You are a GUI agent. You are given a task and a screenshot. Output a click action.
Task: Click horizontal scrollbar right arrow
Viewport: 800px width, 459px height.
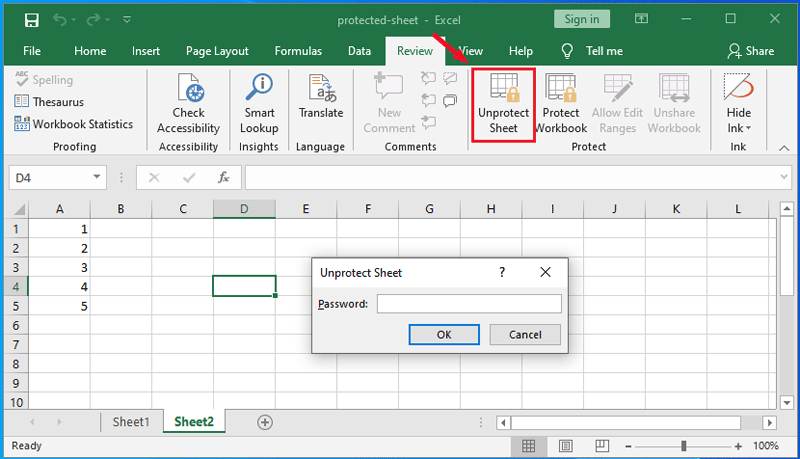point(770,423)
